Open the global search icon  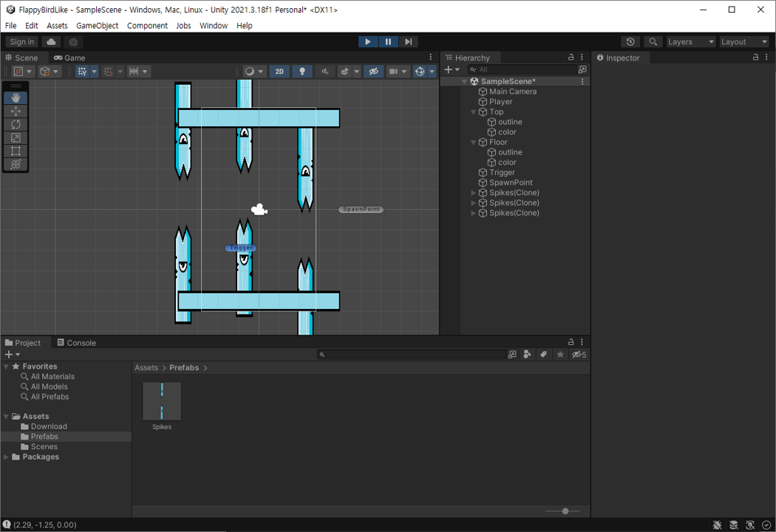pos(653,41)
